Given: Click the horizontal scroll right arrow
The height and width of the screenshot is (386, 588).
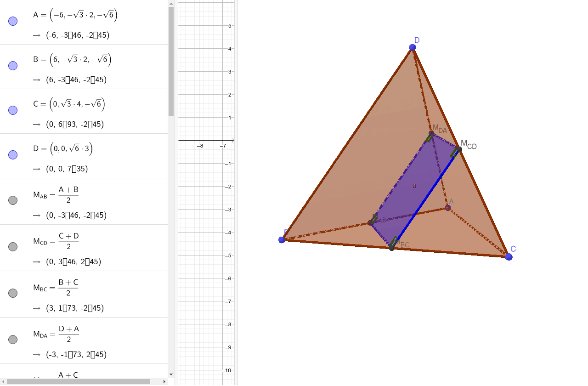Looking at the screenshot, I should coord(164,381).
